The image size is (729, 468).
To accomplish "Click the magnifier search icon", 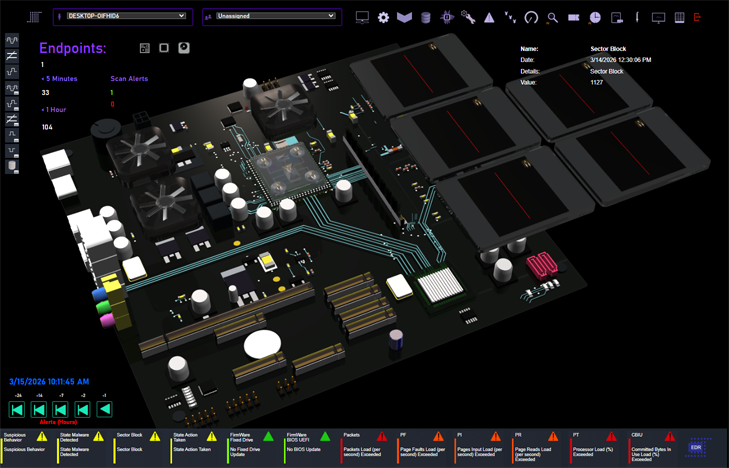I will (552, 17).
